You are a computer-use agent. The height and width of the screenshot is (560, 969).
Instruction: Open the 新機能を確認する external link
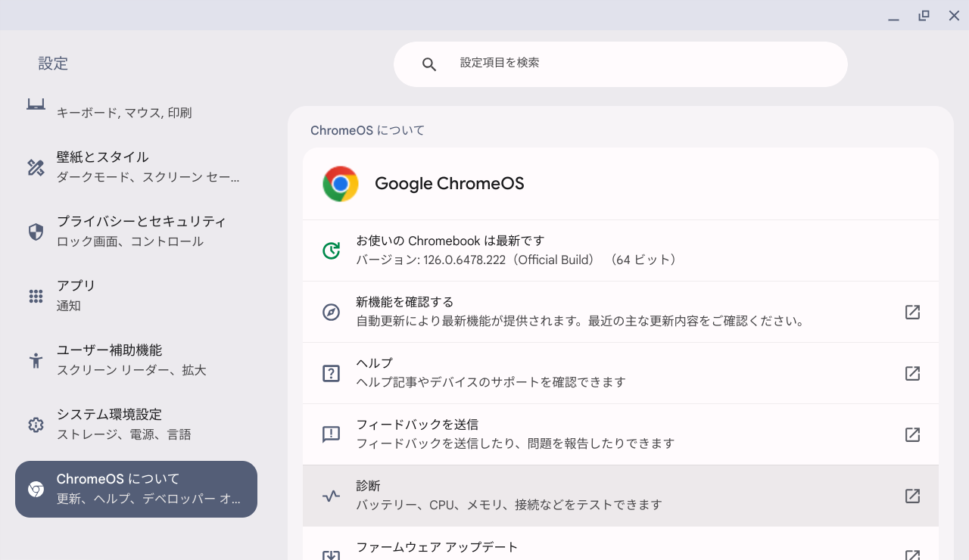point(912,312)
